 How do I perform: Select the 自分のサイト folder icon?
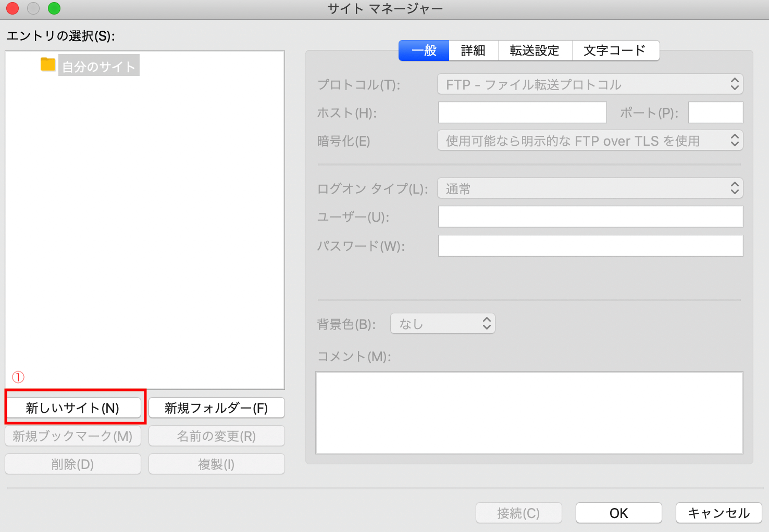click(48, 65)
